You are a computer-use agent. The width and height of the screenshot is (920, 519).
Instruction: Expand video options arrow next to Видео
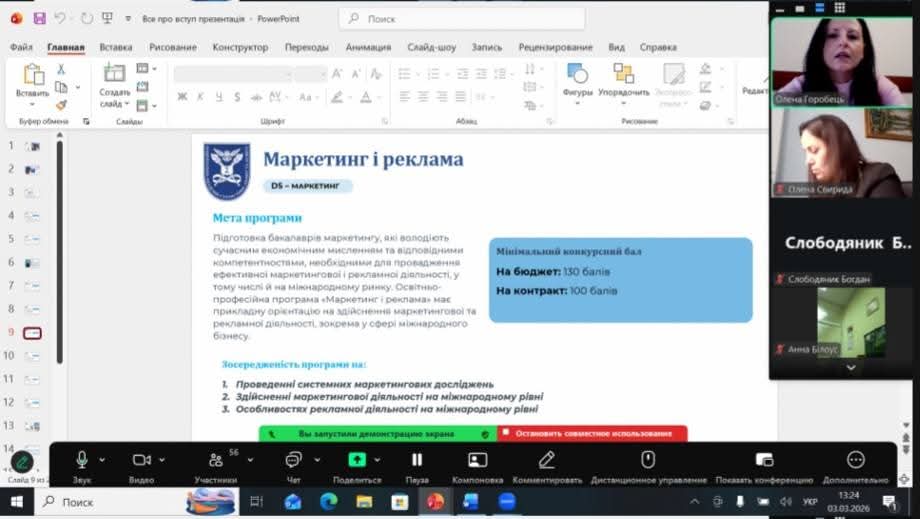pyautogui.click(x=164, y=460)
